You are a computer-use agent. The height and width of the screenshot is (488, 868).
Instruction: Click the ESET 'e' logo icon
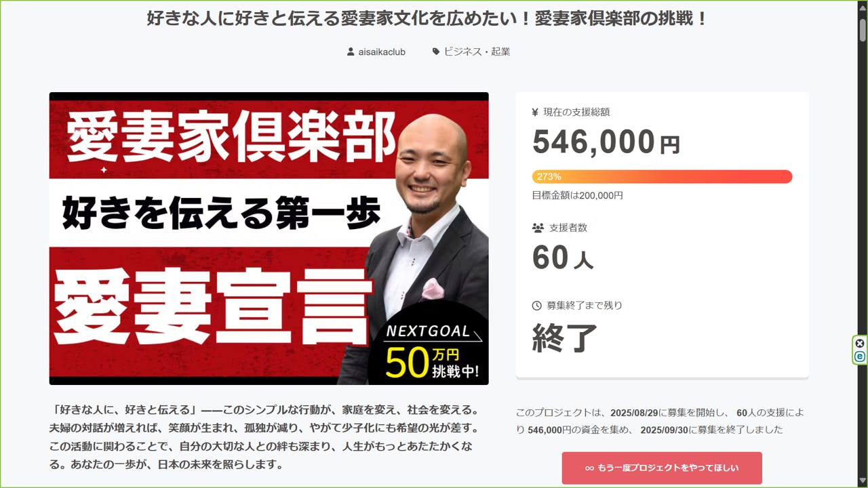tap(860, 356)
